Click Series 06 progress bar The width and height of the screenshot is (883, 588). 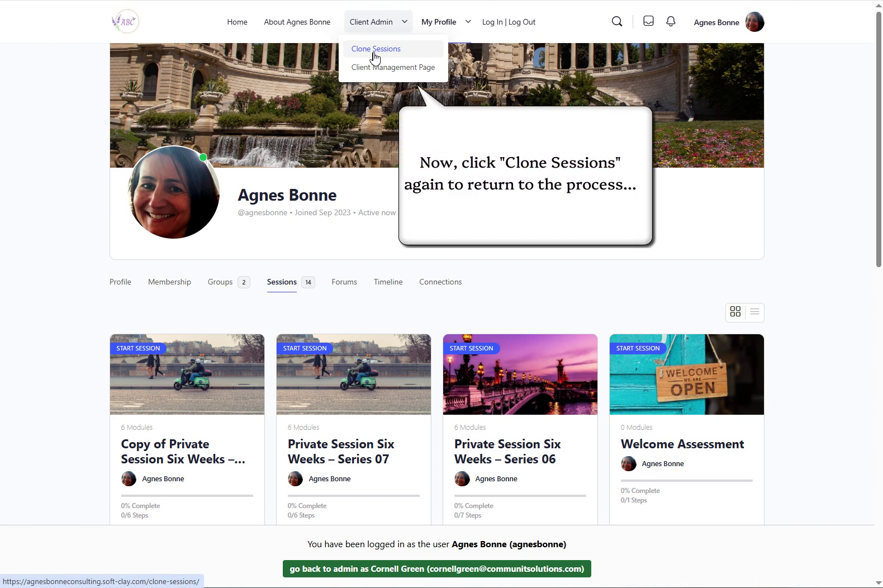(520, 496)
